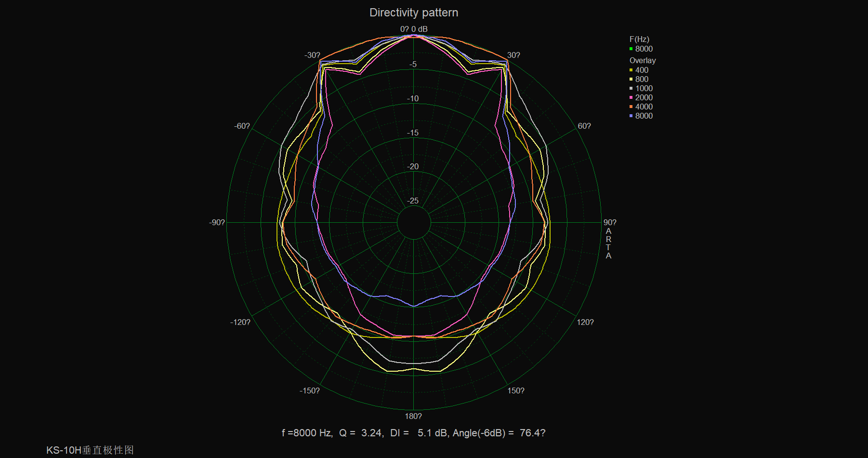Click the 'DI = 5.1 dB' readout value
This screenshot has height=458, width=868.
coord(419,433)
